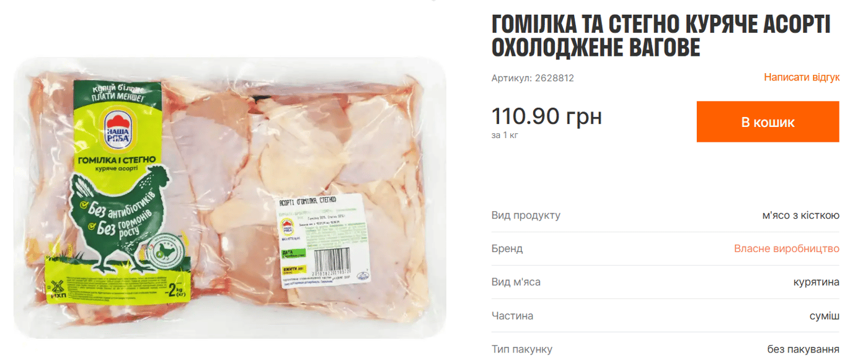
Task: Open the Написати відгук review link
Action: tap(802, 77)
